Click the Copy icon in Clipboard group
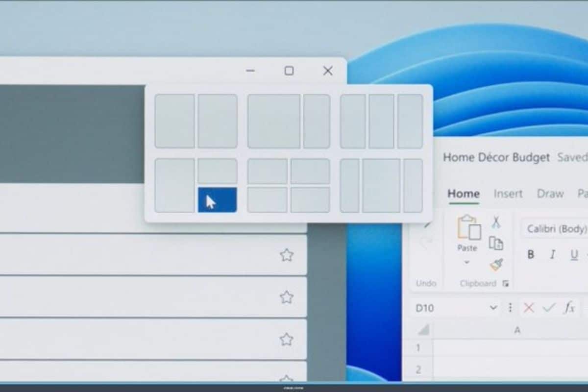 click(496, 243)
